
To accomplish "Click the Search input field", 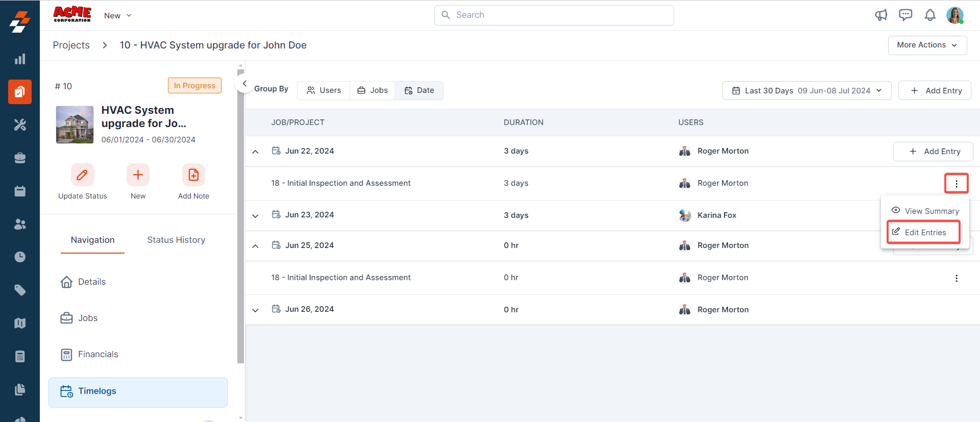I will pyautogui.click(x=554, y=15).
